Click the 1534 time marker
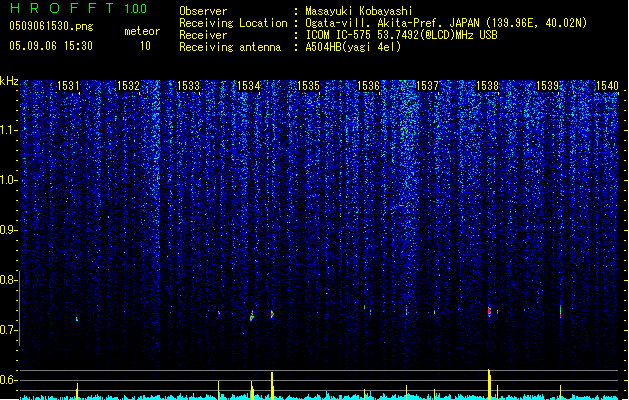Screen dimensions: 629x400 click(x=248, y=86)
